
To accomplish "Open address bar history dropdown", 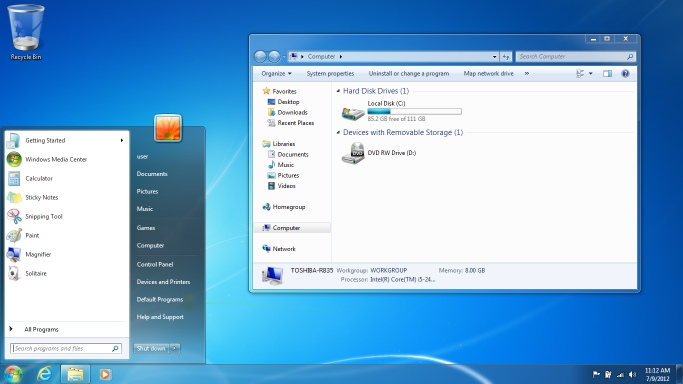I will pyautogui.click(x=494, y=57).
